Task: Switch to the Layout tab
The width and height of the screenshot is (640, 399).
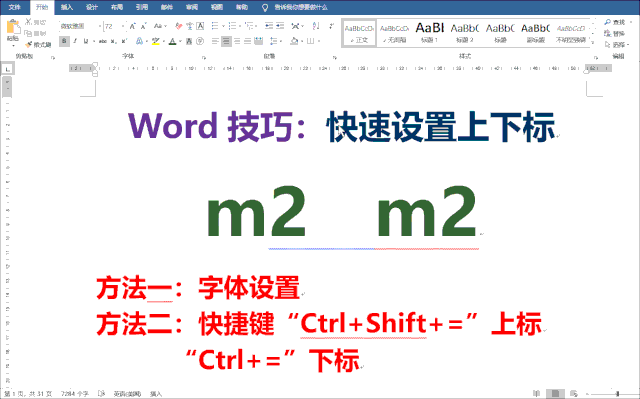Action: [117, 7]
